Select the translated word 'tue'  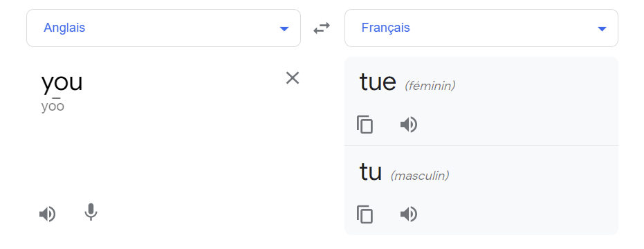378,82
